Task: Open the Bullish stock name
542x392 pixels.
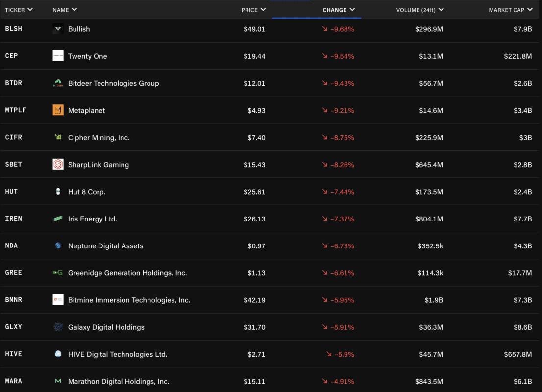Action: pyautogui.click(x=79, y=29)
